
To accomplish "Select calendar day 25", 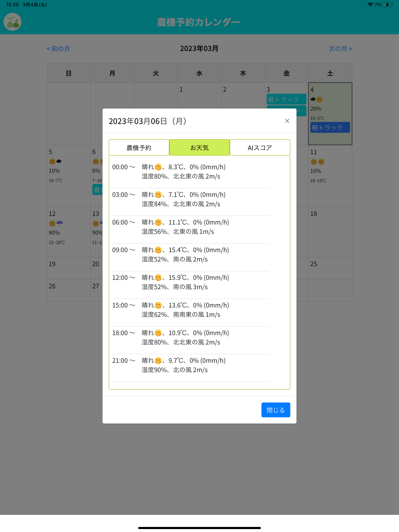I will (330, 268).
